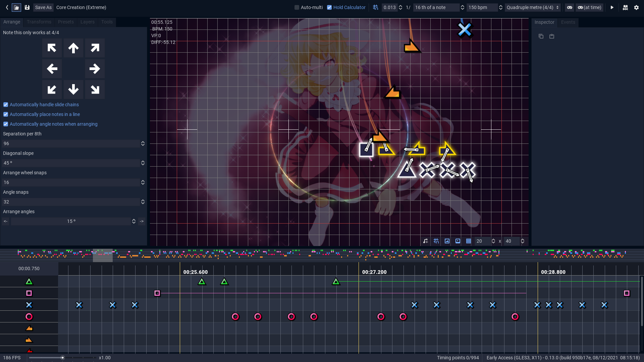Select the square hold note on timeline
644x362 pixels.
[157, 293]
